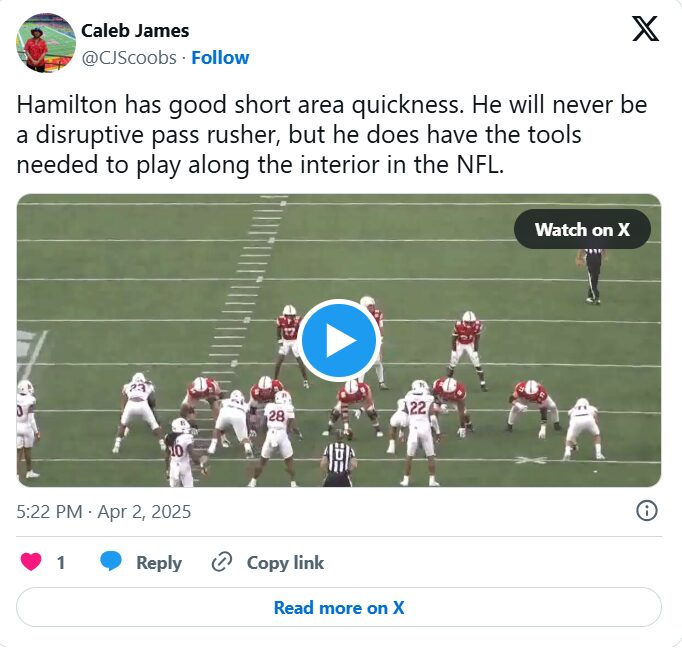Viewport: 682px width, 662px height.
Task: Click the @CJScoobs handle
Action: 129,57
